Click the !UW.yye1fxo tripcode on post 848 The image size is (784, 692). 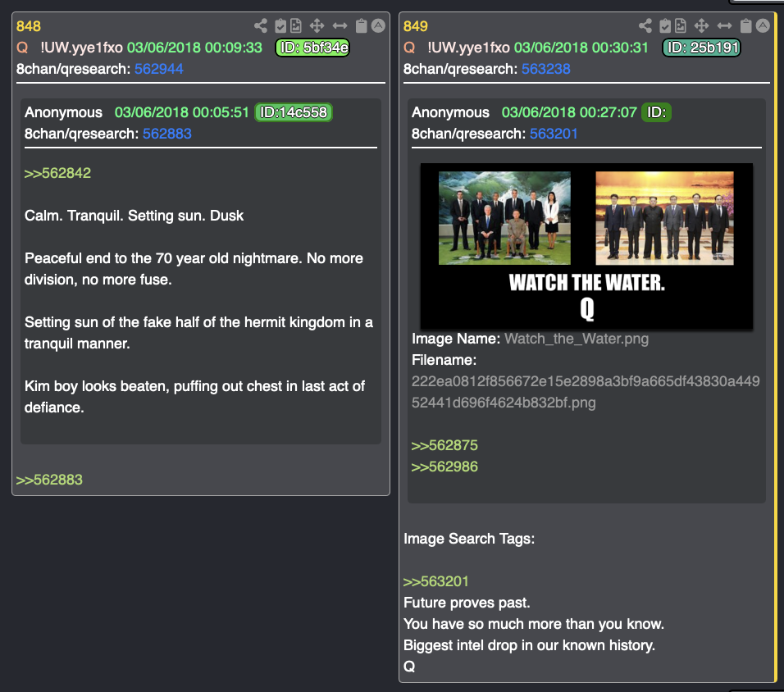[81, 48]
